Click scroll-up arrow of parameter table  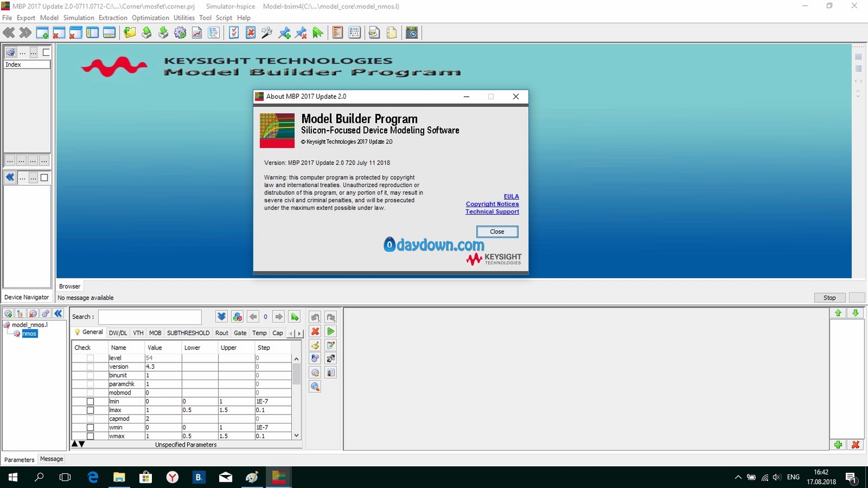click(296, 358)
